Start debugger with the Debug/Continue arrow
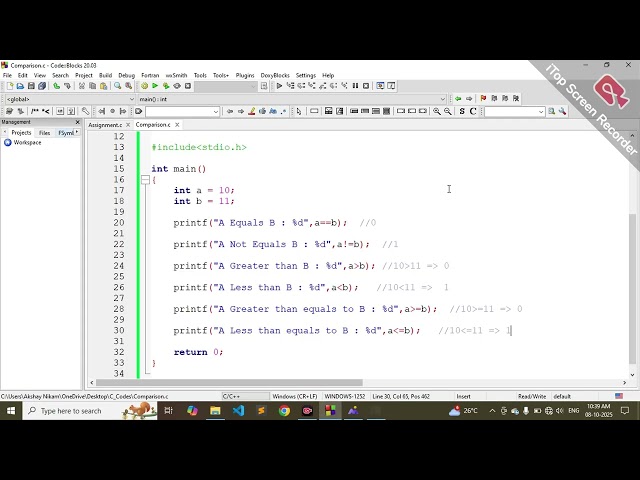Image resolution: width=640 pixels, height=480 pixels. (x=279, y=86)
